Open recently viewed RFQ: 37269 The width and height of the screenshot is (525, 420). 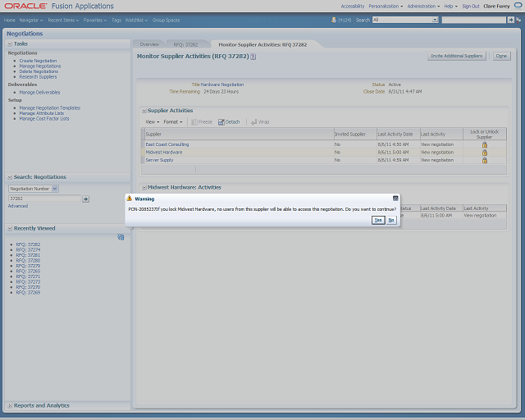tap(28, 293)
